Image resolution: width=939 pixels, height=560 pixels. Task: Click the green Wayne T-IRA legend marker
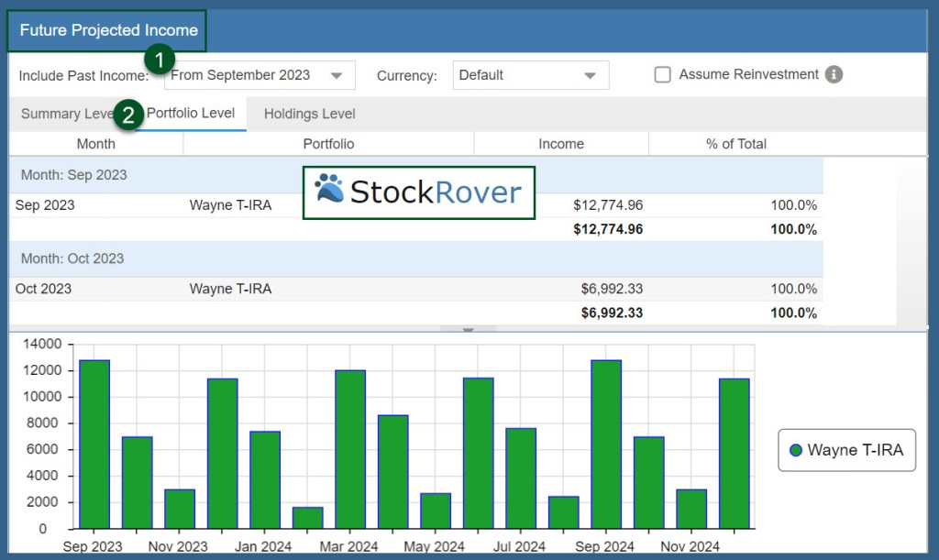[796, 450]
